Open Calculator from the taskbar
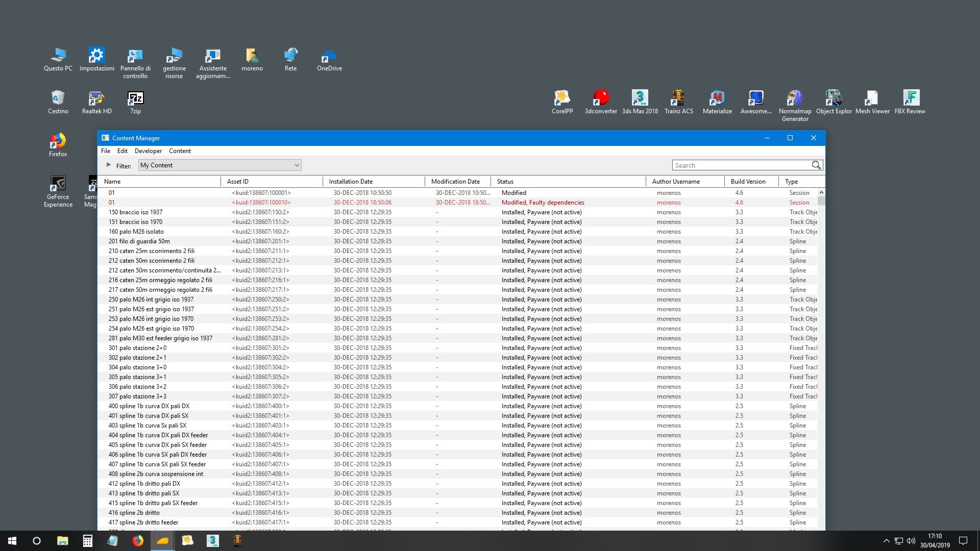Image resolution: width=980 pixels, height=551 pixels. (87, 541)
